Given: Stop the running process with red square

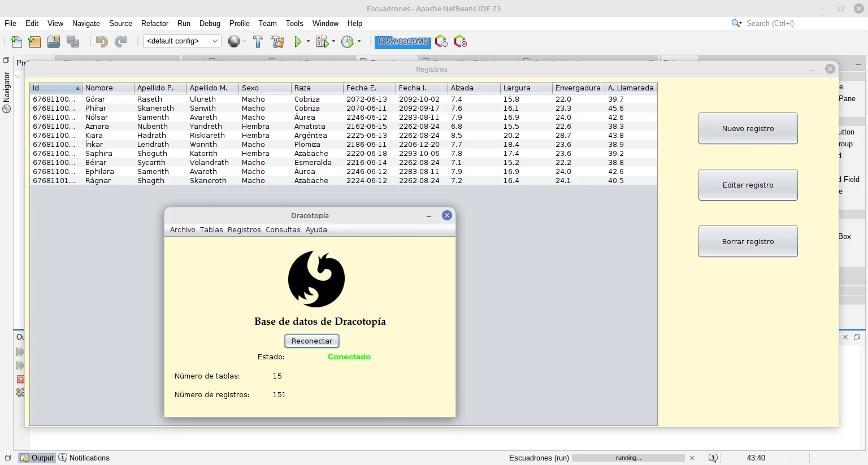Looking at the screenshot, I should [21, 379].
